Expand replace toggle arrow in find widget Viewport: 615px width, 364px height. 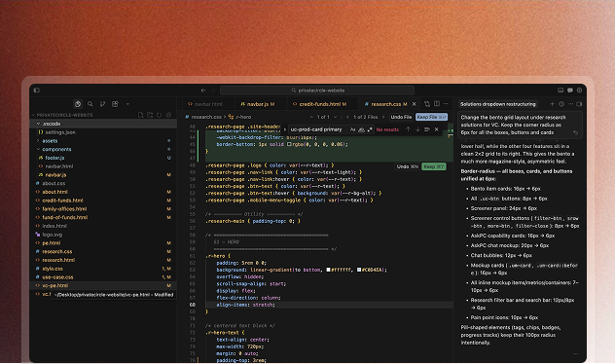[x=285, y=129]
